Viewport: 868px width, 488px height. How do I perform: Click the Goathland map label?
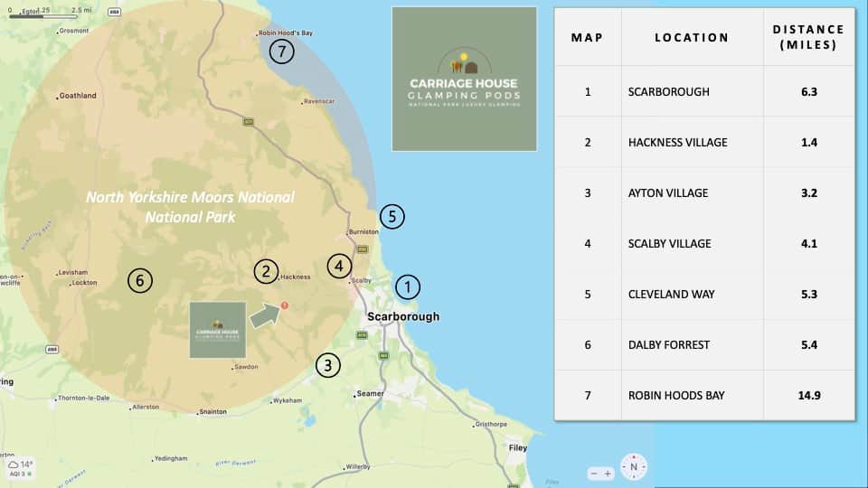(78, 96)
